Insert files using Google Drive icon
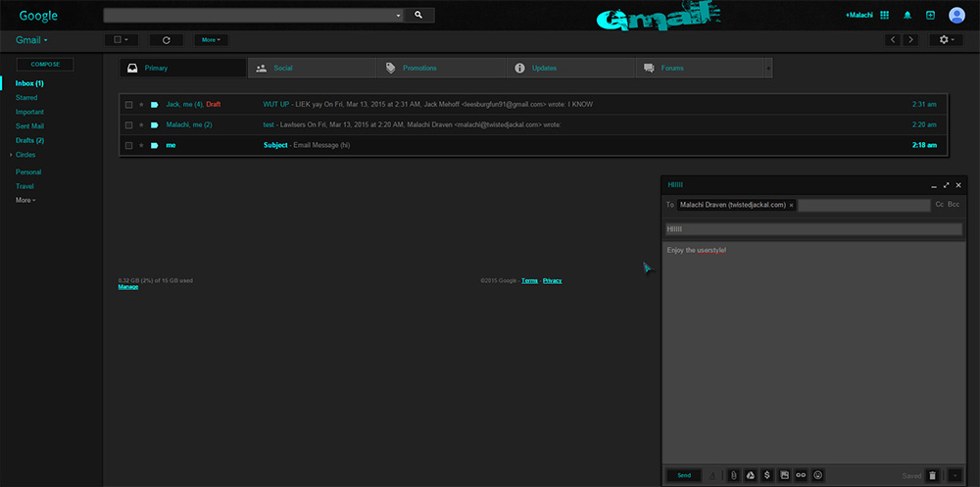 750,475
